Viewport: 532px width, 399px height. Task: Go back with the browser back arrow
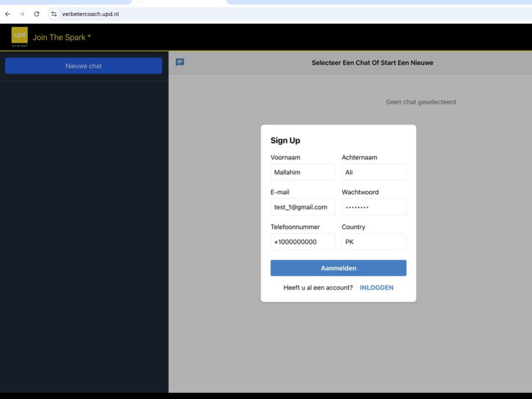[7, 14]
